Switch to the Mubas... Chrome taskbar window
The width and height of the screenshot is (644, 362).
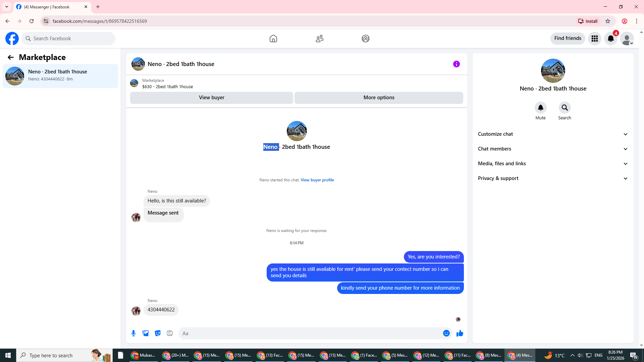pyautogui.click(x=144, y=355)
